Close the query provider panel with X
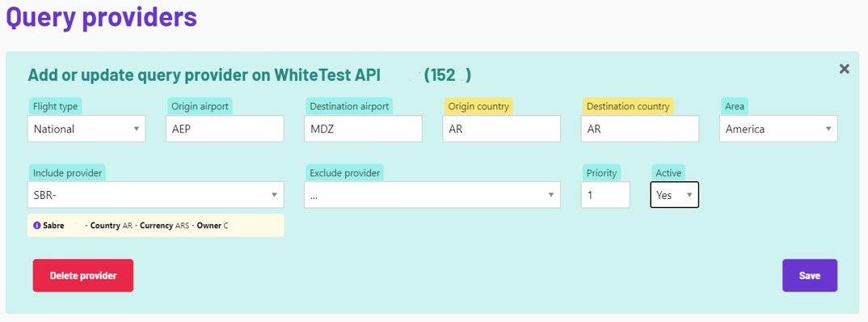This screenshot has height=322, width=868. point(845,69)
